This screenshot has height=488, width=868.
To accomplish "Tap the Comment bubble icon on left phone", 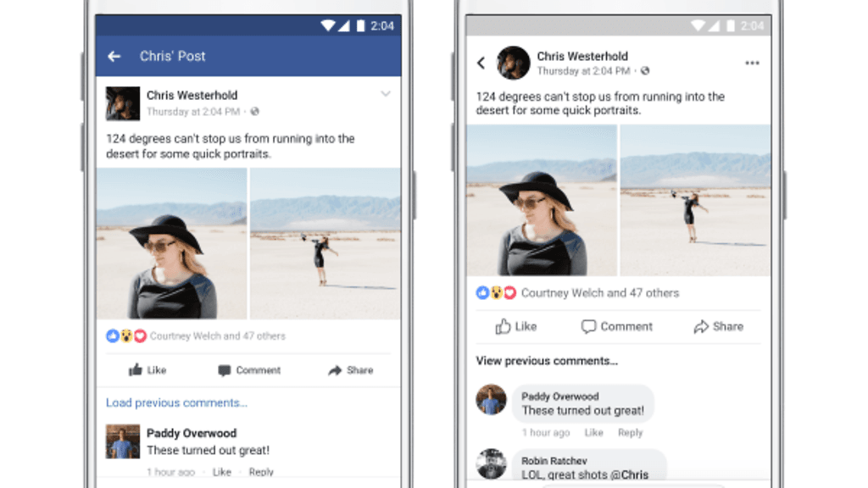I will (224, 370).
